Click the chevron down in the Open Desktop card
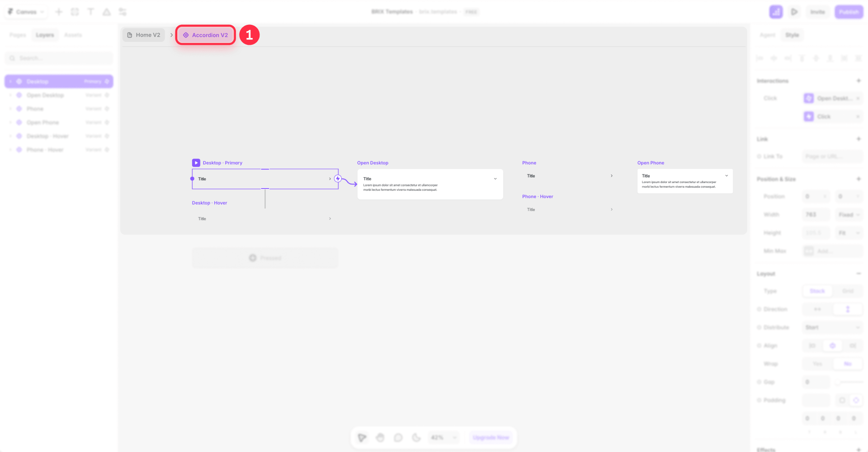The height and width of the screenshot is (452, 868). tap(495, 179)
